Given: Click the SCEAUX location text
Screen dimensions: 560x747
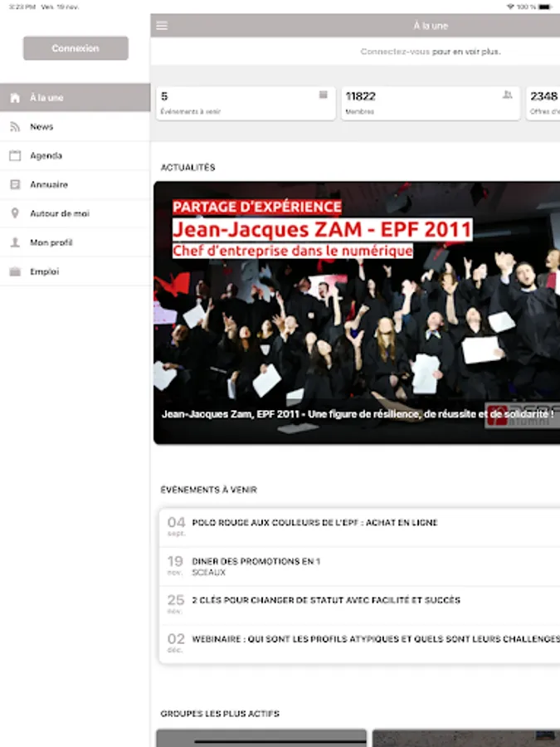Looking at the screenshot, I should [208, 573].
